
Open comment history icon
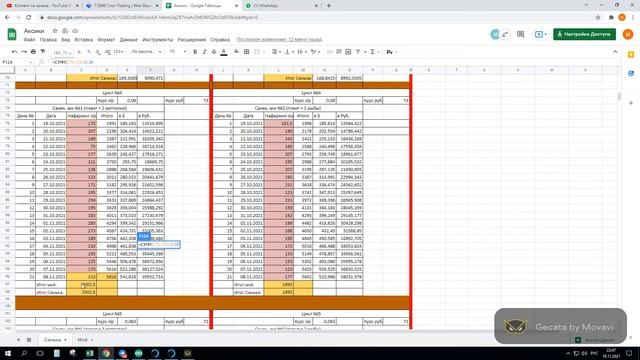(x=520, y=34)
